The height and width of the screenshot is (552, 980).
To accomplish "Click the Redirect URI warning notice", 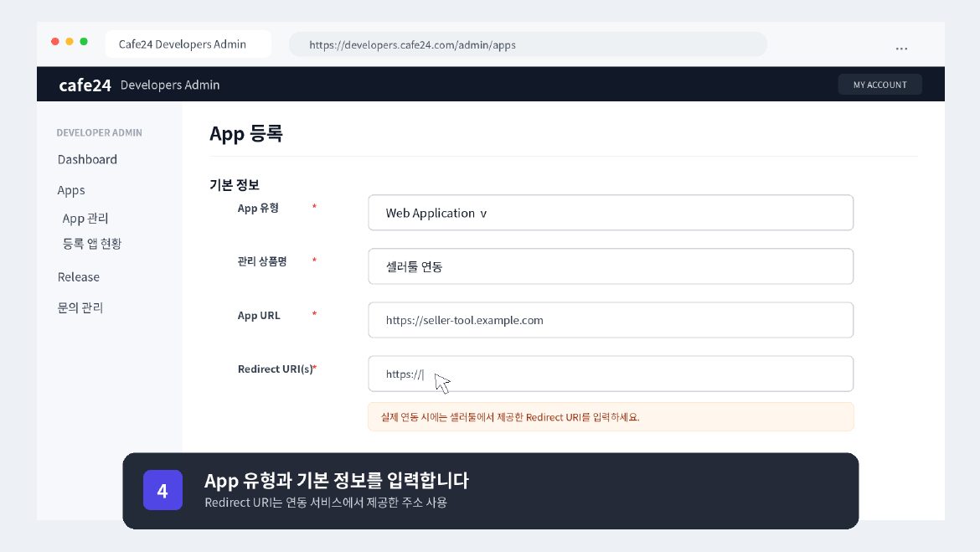I will coord(611,417).
